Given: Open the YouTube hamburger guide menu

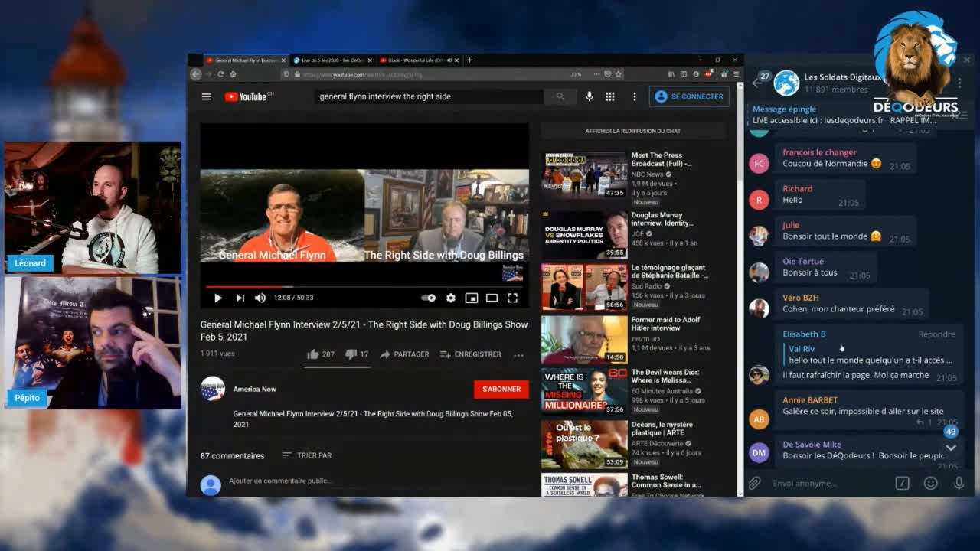Looking at the screenshot, I should [x=206, y=96].
